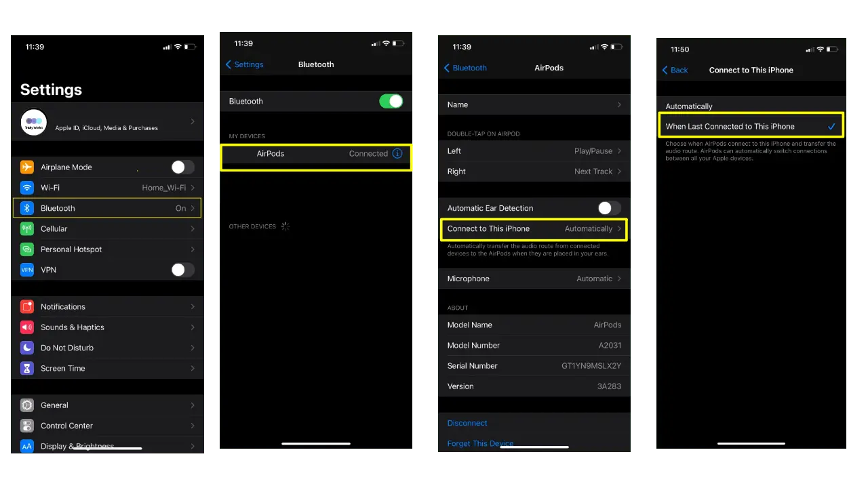Tap the Disconnect link
Image resolution: width=868 pixels, height=488 pixels.
(x=467, y=423)
